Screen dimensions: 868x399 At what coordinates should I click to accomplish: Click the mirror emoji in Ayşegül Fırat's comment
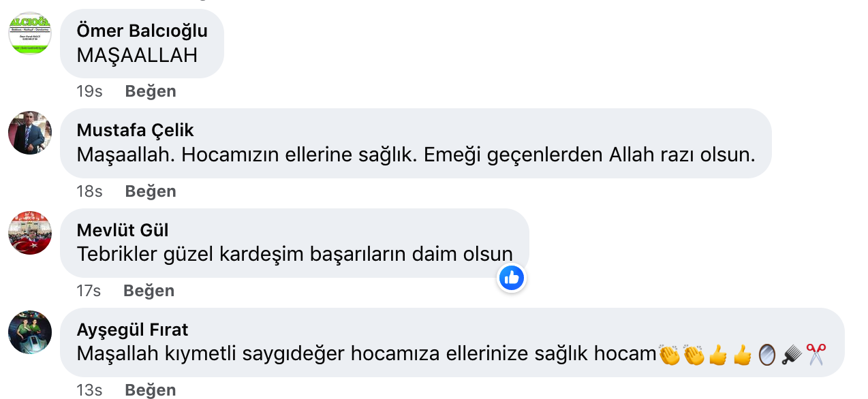click(766, 354)
